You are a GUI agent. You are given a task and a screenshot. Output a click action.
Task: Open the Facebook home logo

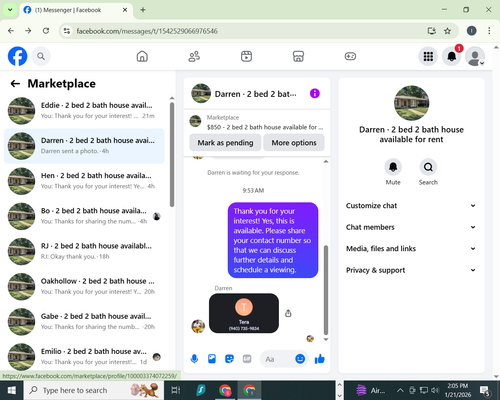click(x=17, y=56)
